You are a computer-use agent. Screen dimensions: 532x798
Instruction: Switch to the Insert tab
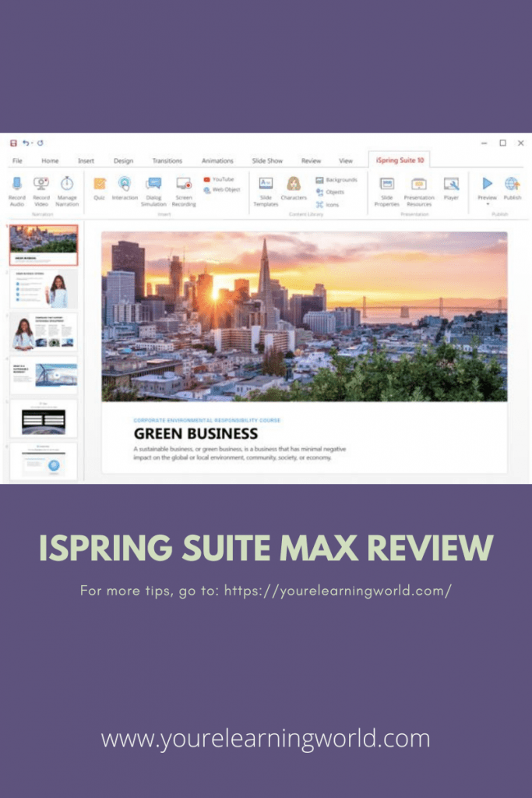tap(86, 161)
